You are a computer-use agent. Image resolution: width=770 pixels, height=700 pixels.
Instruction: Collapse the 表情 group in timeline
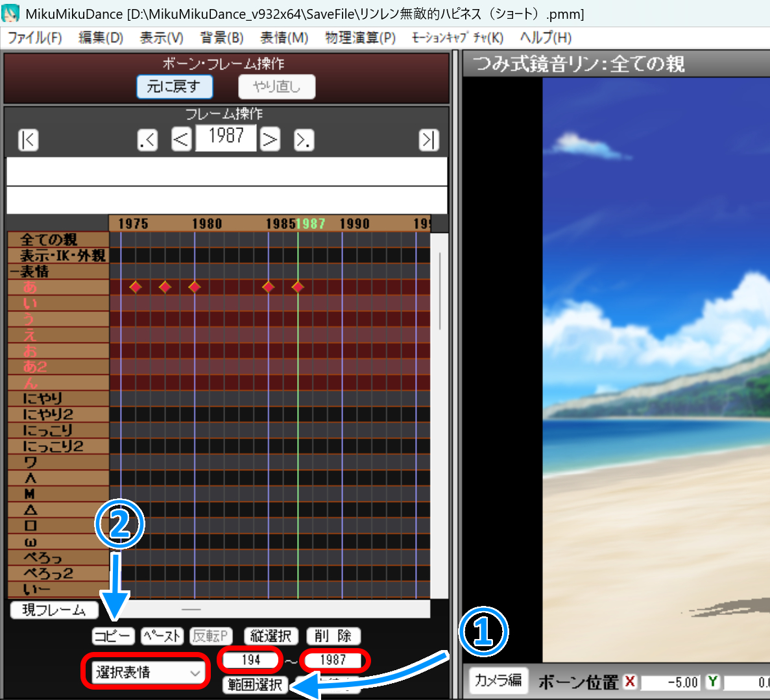[x=14, y=272]
